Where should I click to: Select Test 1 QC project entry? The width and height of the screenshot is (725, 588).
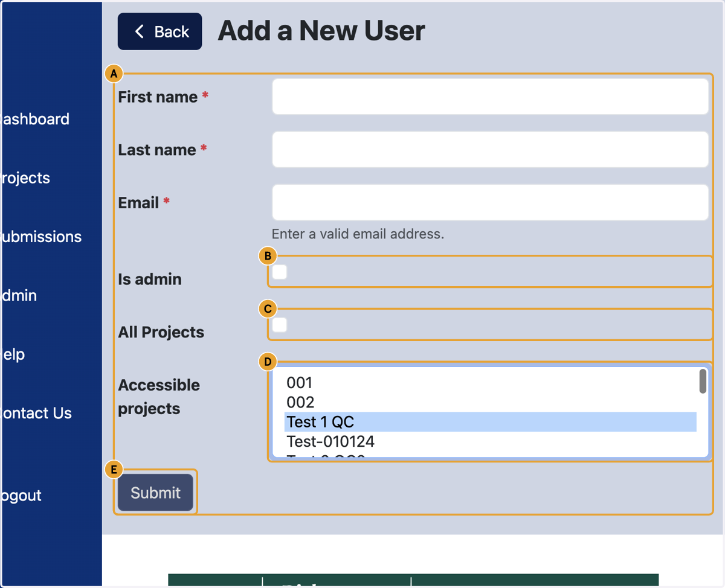point(490,422)
